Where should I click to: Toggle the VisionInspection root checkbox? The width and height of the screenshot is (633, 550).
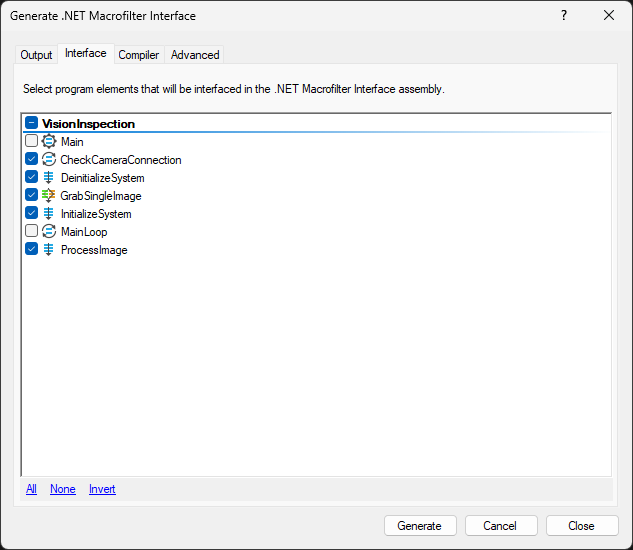click(x=32, y=124)
